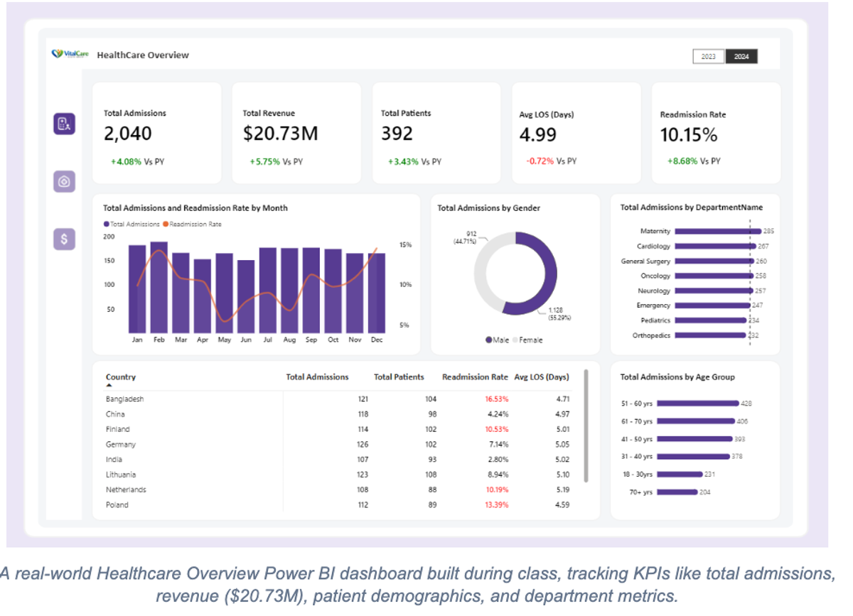Click the Female legend entry
The image size is (853, 616).
click(527, 340)
